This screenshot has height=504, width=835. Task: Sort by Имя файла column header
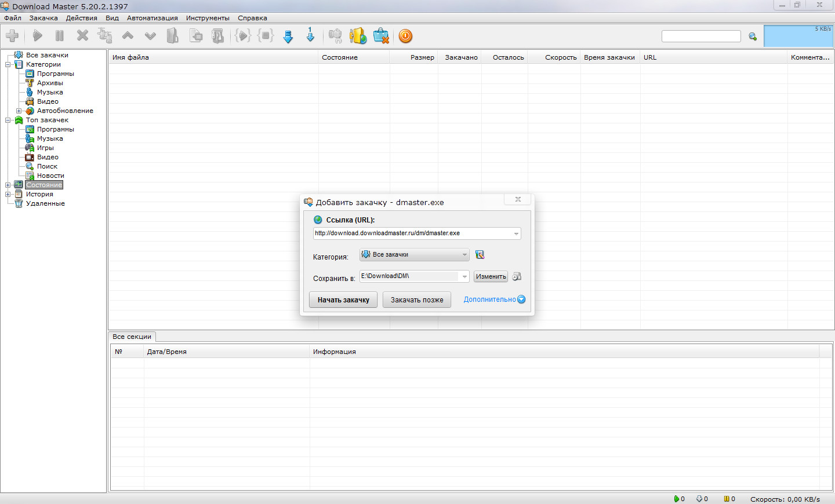click(213, 57)
